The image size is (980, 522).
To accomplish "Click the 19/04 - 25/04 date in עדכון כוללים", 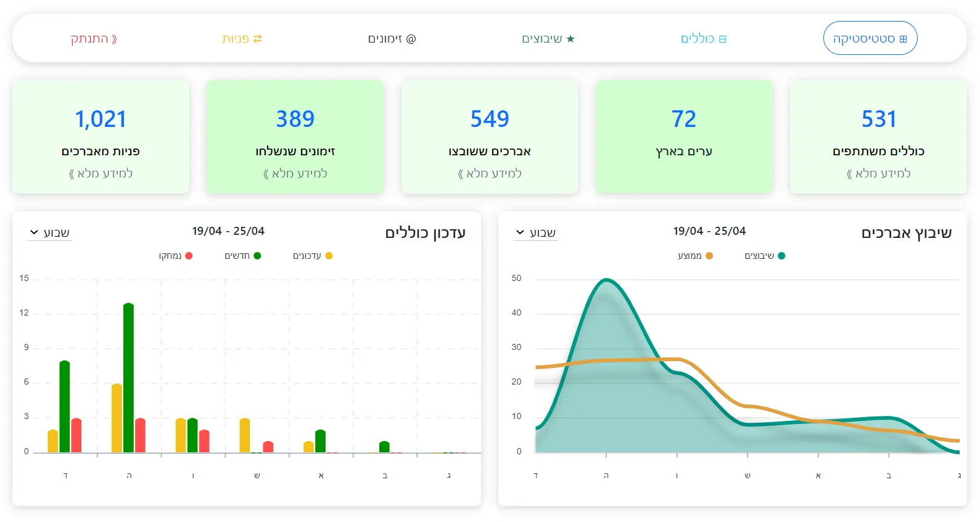I will coord(228,231).
